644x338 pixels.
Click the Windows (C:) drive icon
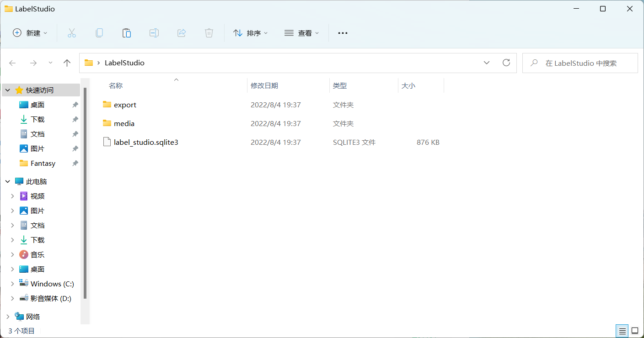click(x=24, y=284)
